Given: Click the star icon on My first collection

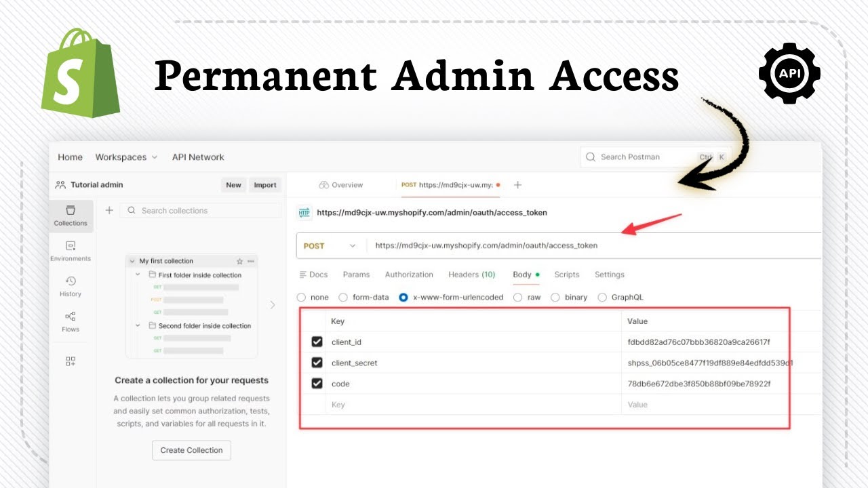Looking at the screenshot, I should click(239, 261).
